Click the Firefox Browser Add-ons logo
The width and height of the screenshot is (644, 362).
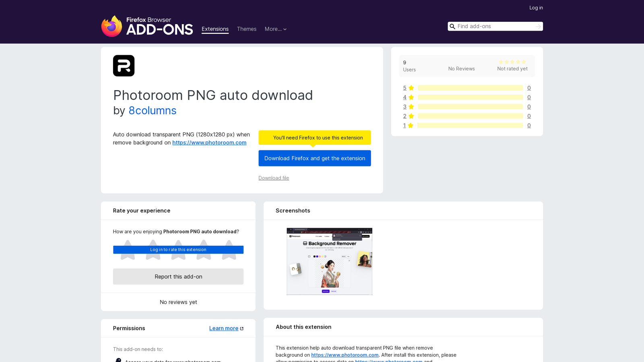click(x=147, y=26)
